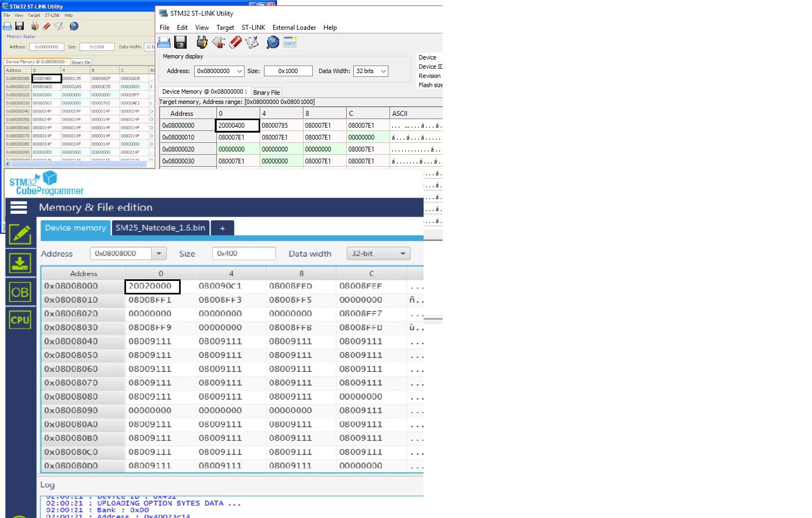Click the Connect to target plug icon

[x=202, y=42]
